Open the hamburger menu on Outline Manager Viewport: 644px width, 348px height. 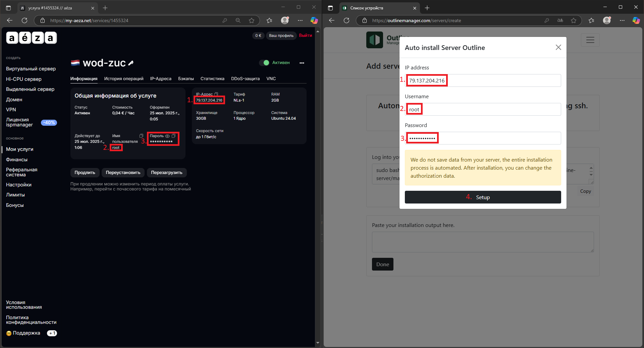point(590,40)
